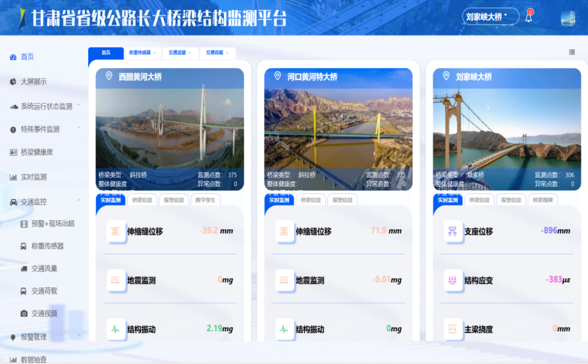Click the 交通视频 camera icon
Screen dimensions: 588x364
23,313
